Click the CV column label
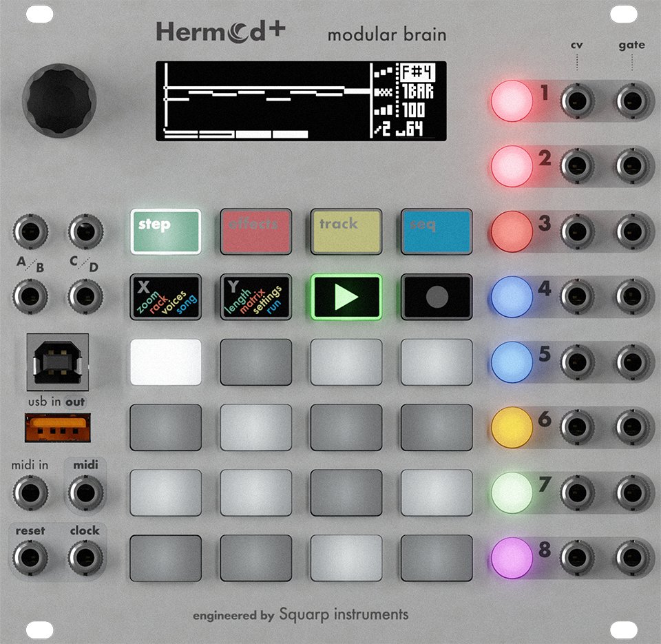 pyautogui.click(x=577, y=44)
